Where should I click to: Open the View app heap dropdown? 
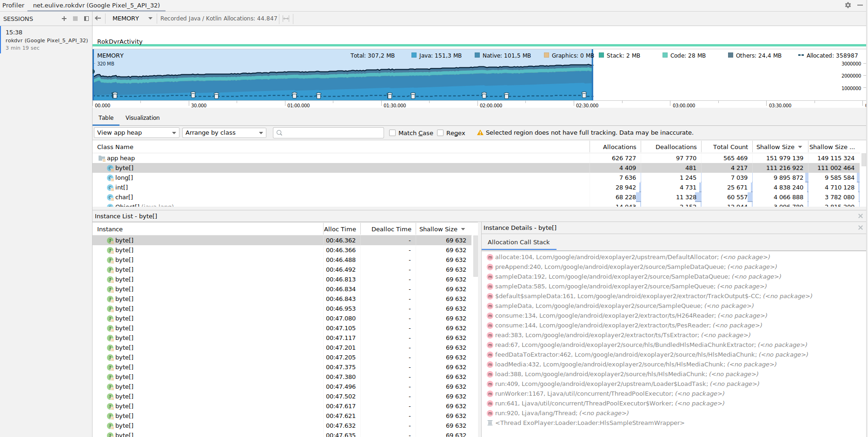tap(137, 133)
